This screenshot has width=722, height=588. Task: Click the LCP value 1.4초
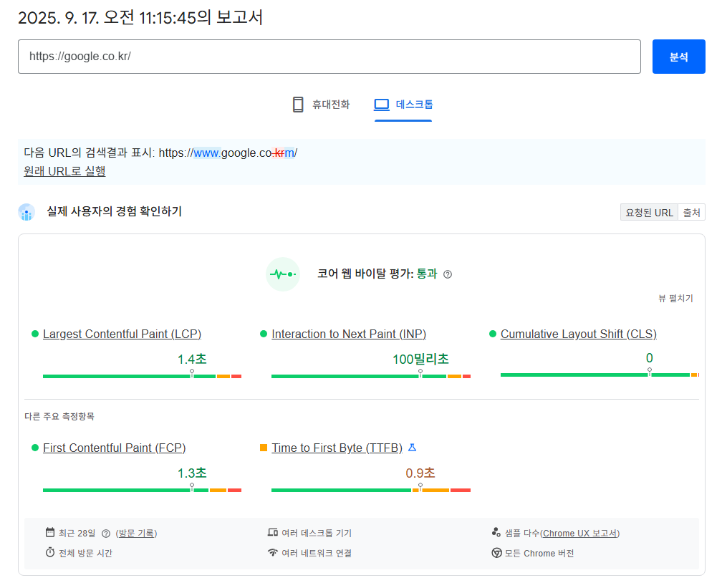(192, 359)
